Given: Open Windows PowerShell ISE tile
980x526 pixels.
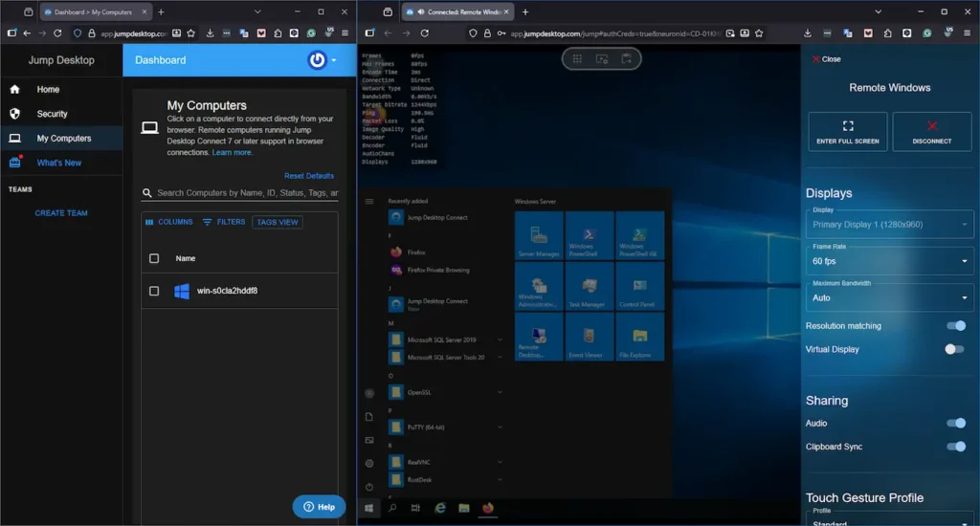Looking at the screenshot, I should pos(639,235).
